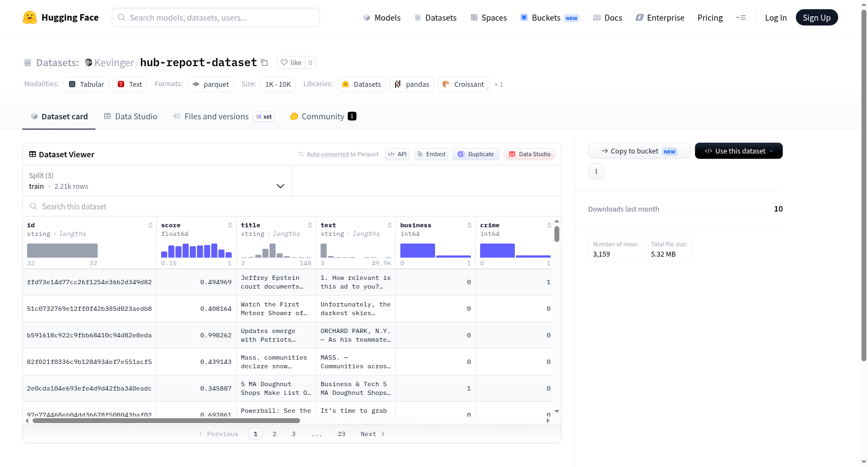Select the Text modality tag

[x=130, y=84]
